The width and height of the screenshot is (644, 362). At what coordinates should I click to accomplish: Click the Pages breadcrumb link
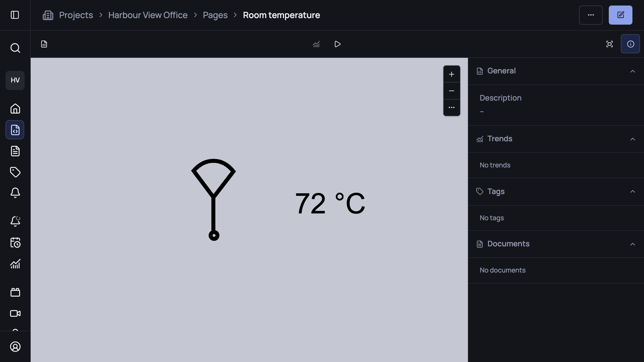[215, 15]
